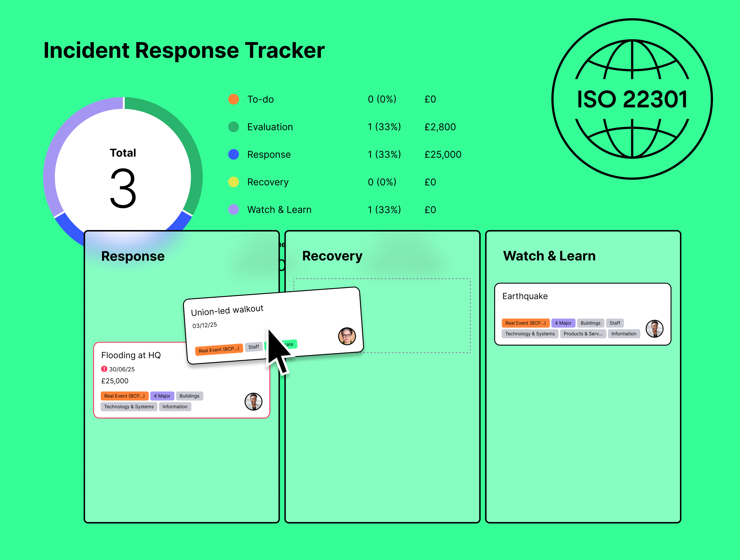Click the Watch & Learn legend label

(279, 210)
